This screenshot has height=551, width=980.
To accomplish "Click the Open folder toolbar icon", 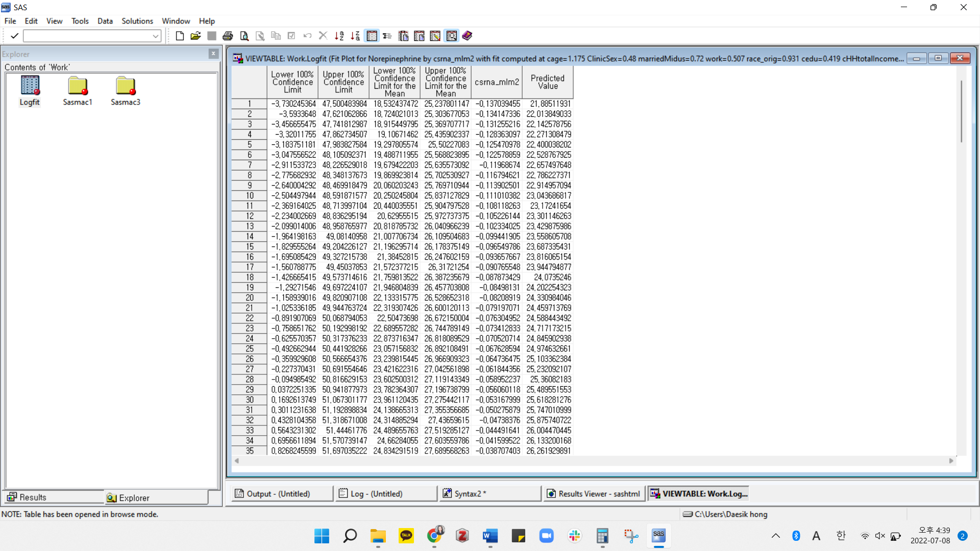I will (195, 36).
